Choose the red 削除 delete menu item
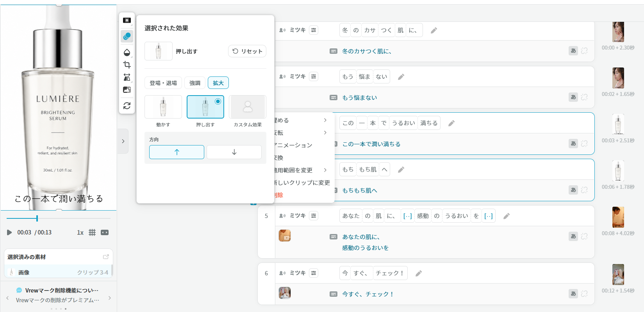The width and height of the screenshot is (644, 312). (x=279, y=195)
